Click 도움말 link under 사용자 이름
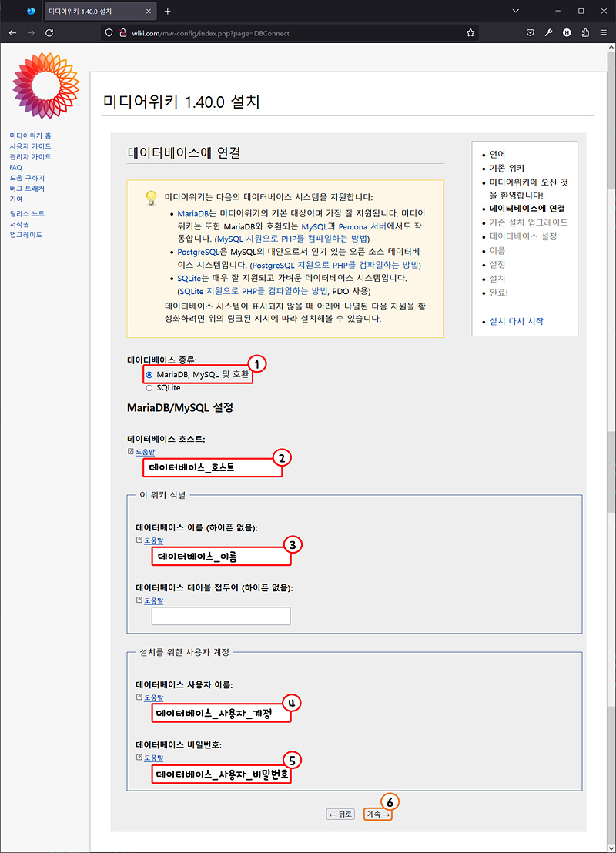Image resolution: width=616 pixels, height=853 pixels. click(x=153, y=697)
